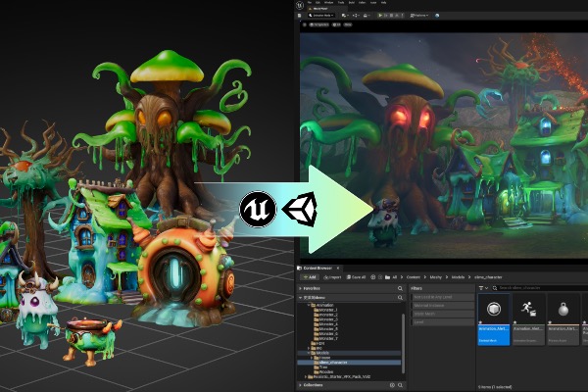The height and width of the screenshot is (392, 588).
Task: Toggle the 'Static Mesh' filter
Action: (443, 314)
